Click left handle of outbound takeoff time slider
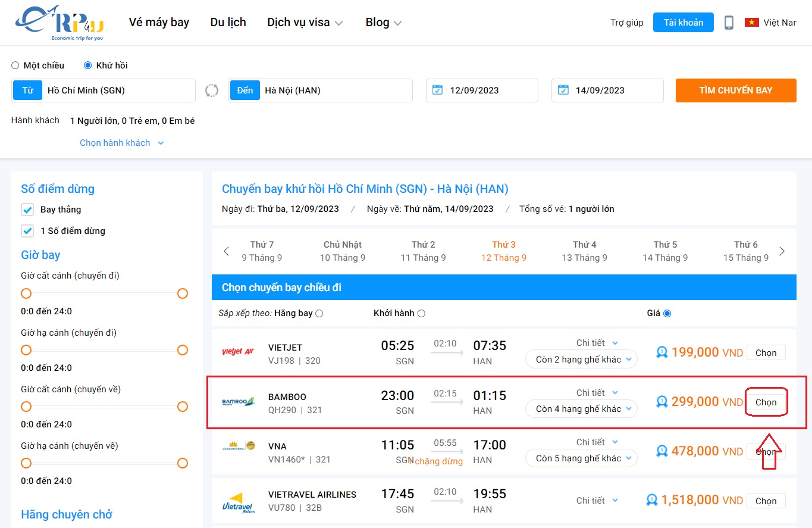 pos(26,293)
